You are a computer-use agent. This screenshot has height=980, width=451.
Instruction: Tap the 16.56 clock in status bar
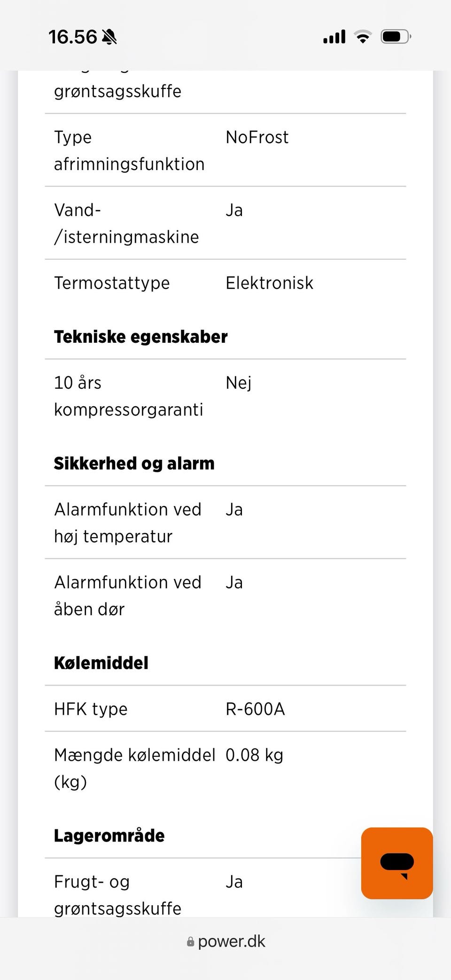pos(72,37)
